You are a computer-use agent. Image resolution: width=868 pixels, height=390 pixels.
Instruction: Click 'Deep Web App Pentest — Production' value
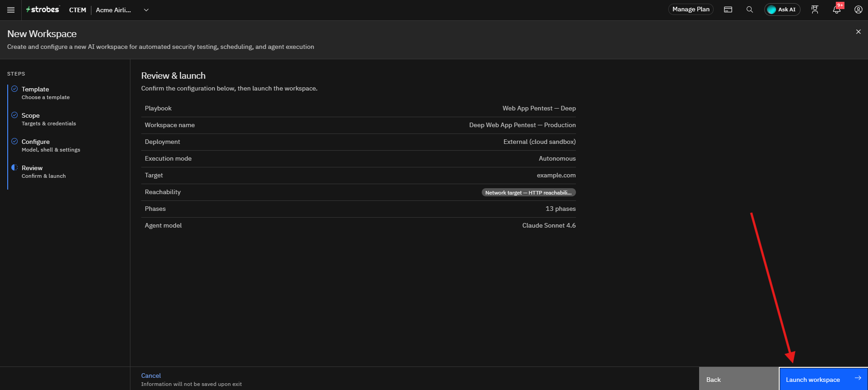[x=523, y=125]
